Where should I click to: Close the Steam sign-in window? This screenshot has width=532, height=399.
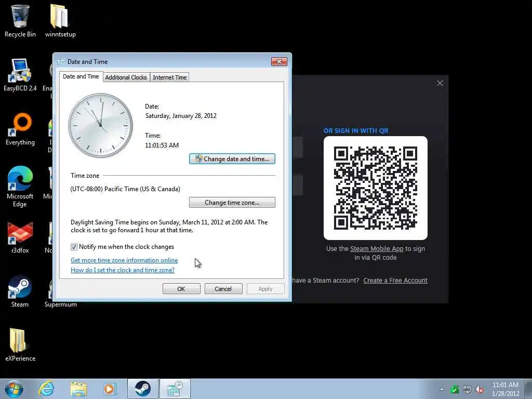[x=440, y=83]
